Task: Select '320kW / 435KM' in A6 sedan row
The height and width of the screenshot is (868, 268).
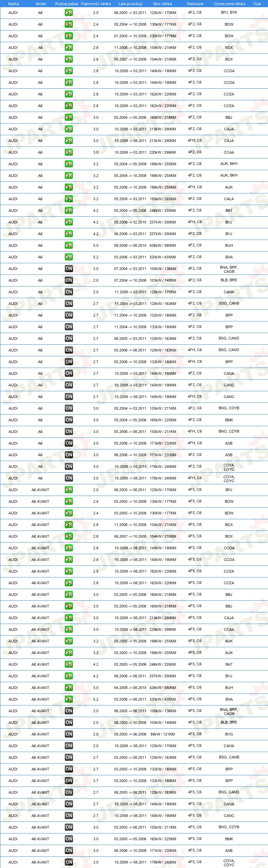Action: point(163,257)
